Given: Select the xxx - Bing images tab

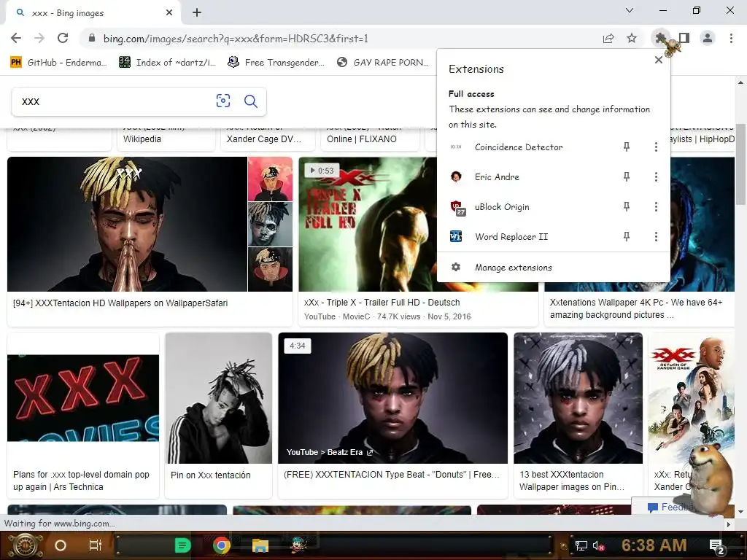Looking at the screenshot, I should (93, 13).
